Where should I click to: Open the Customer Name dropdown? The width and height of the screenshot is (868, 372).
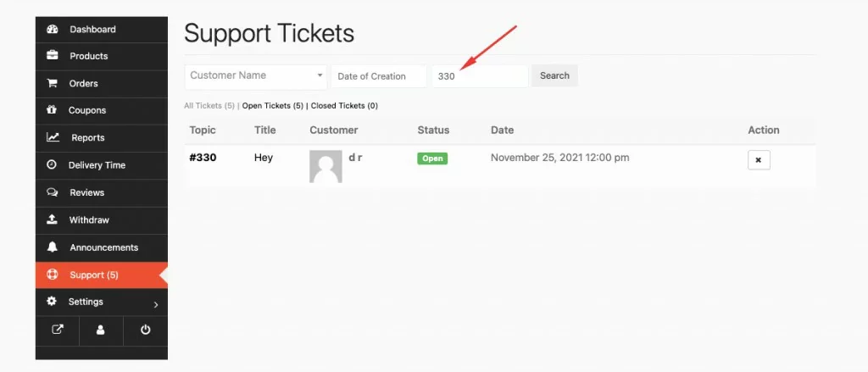256,76
